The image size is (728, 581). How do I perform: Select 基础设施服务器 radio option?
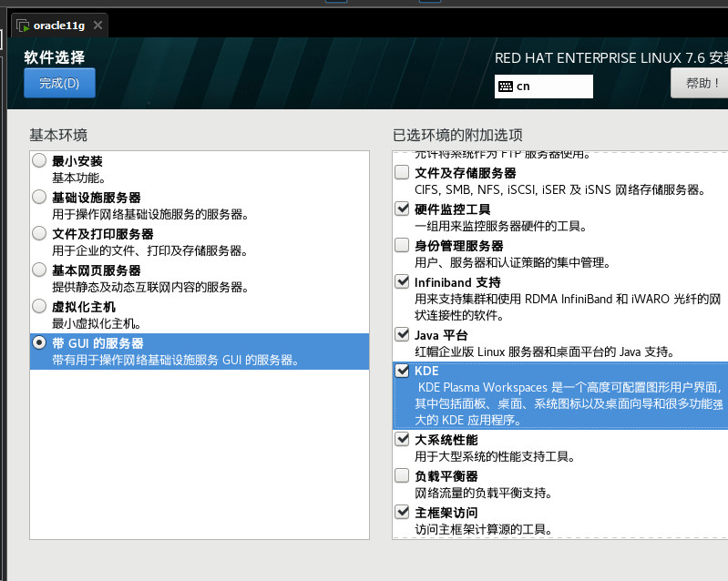(x=39, y=198)
